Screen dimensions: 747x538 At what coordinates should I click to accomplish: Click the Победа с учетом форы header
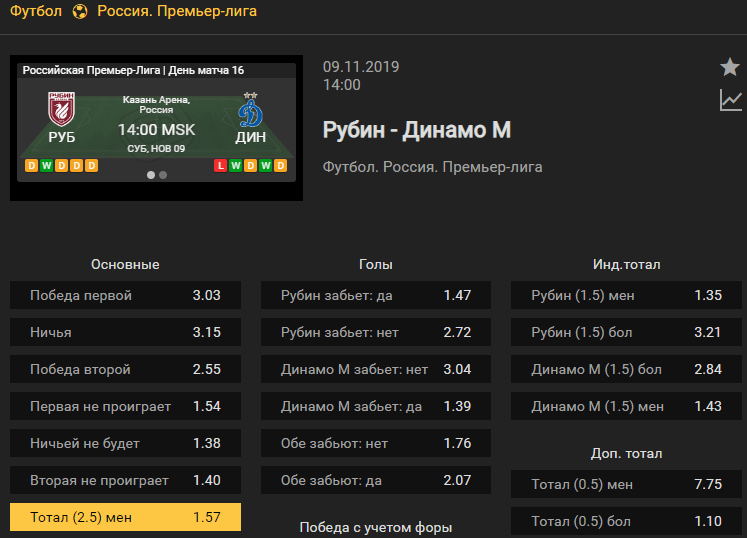click(x=376, y=528)
